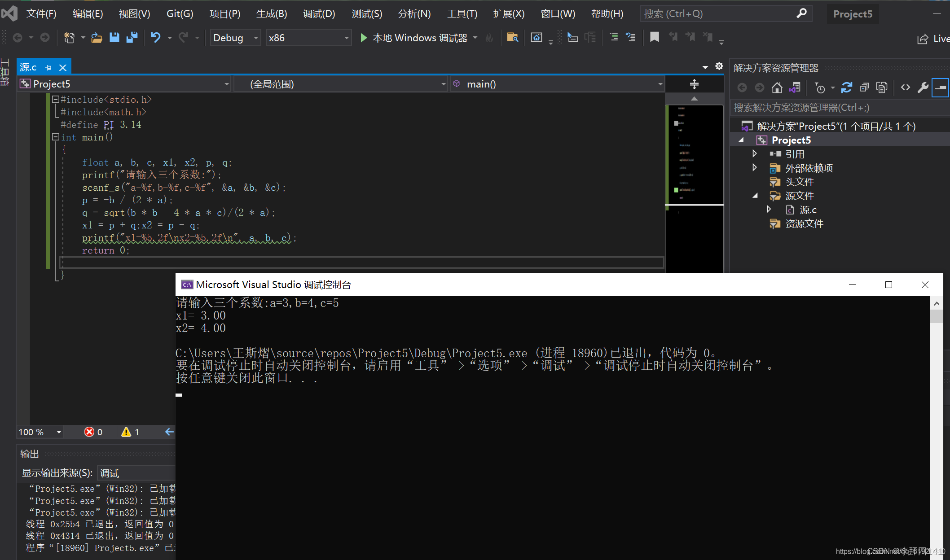The height and width of the screenshot is (560, 950).
Task: Open pending changes filter clock icon
Action: click(x=820, y=88)
